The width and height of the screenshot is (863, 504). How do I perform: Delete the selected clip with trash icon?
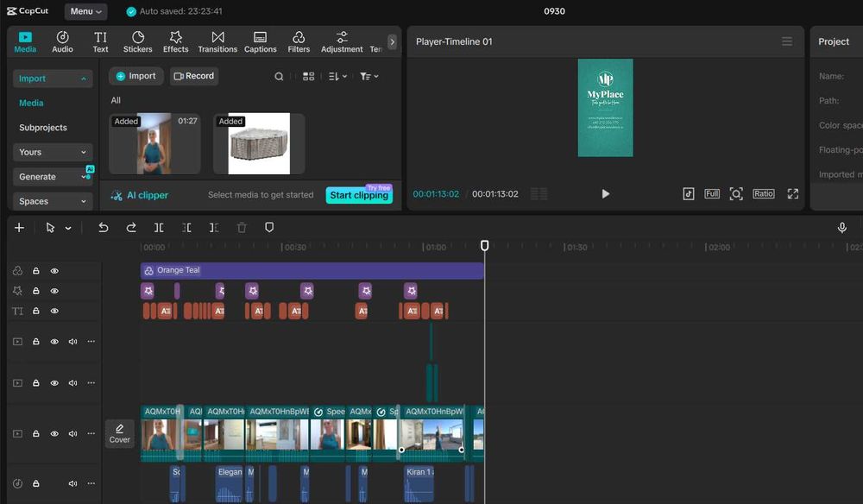(242, 227)
